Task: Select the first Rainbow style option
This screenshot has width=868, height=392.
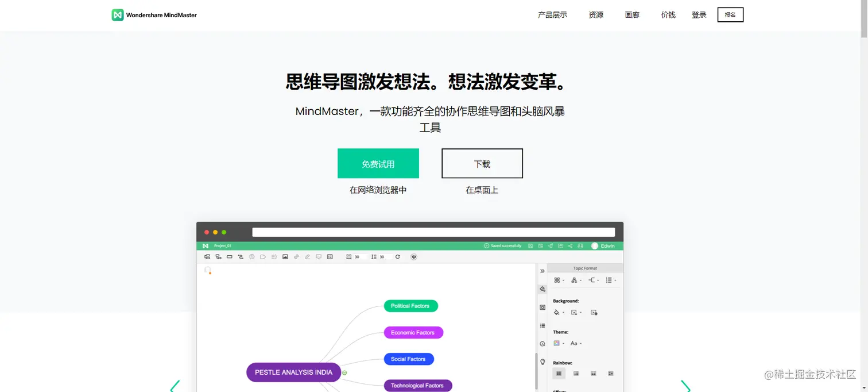Action: pos(559,374)
